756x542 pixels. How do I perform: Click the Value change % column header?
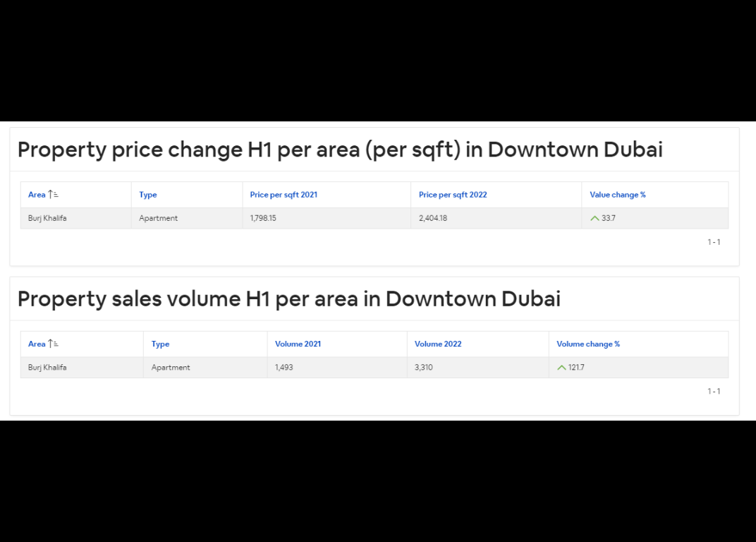click(618, 195)
